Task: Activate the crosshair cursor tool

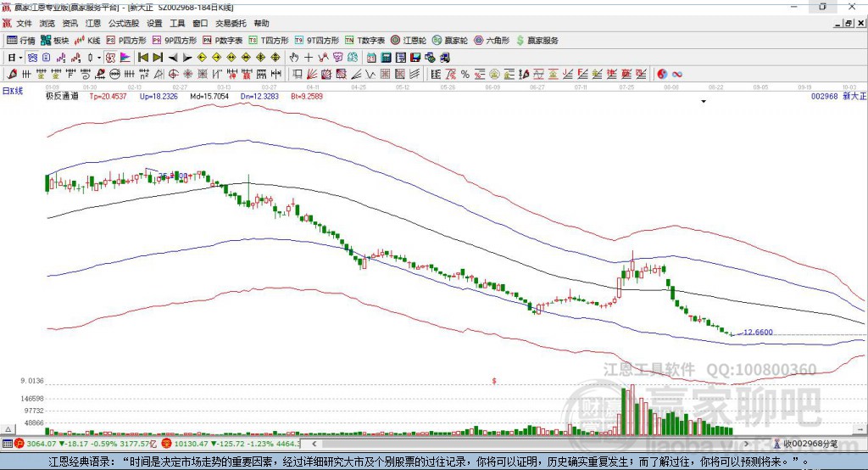Action: pyautogui.click(x=309, y=58)
